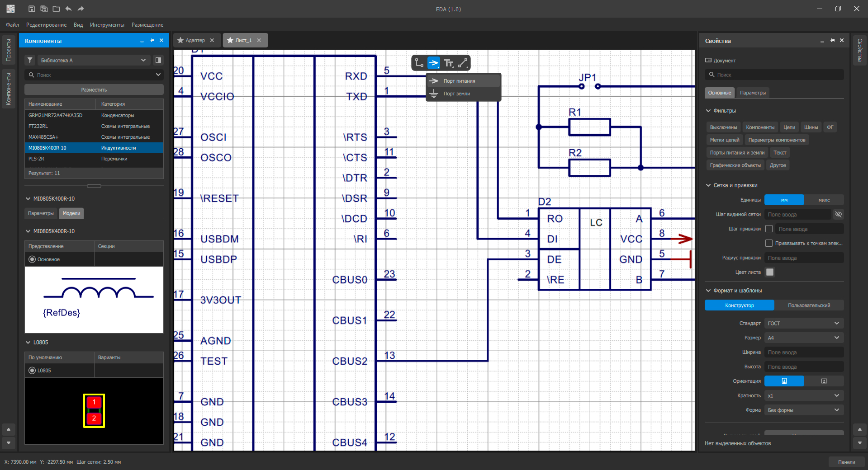Open the Редактирование menu
868x470 pixels.
(x=46, y=25)
